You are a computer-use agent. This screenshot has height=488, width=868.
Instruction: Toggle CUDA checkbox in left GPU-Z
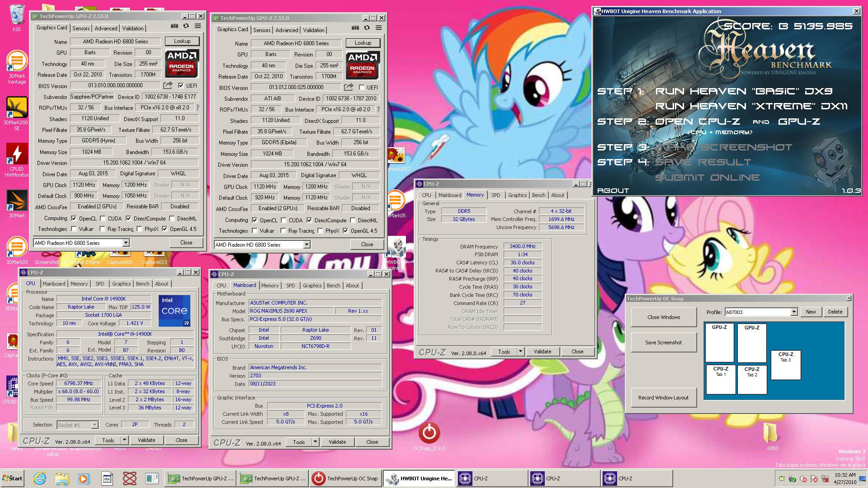pos(103,219)
